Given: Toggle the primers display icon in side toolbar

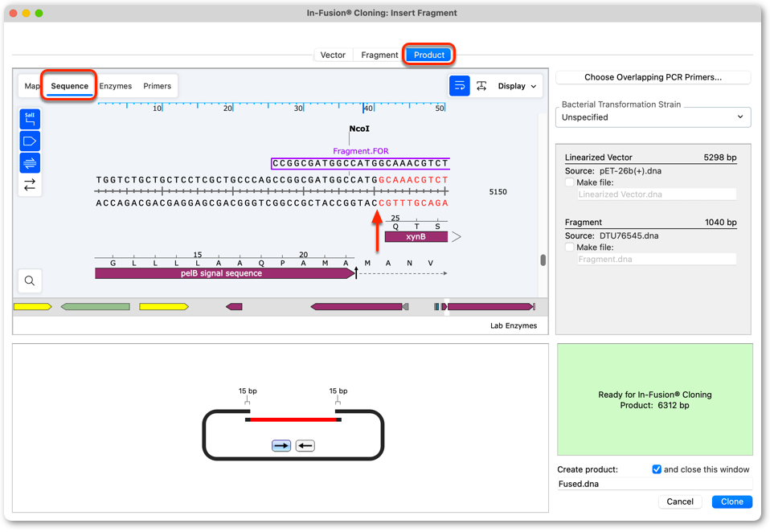Looking at the screenshot, I should pos(30,163).
